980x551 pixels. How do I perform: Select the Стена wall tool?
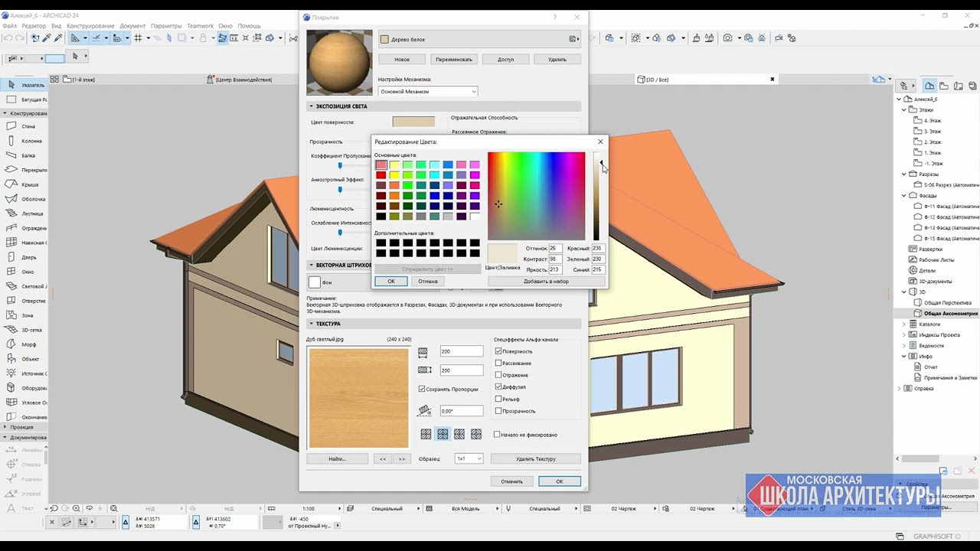pos(24,126)
